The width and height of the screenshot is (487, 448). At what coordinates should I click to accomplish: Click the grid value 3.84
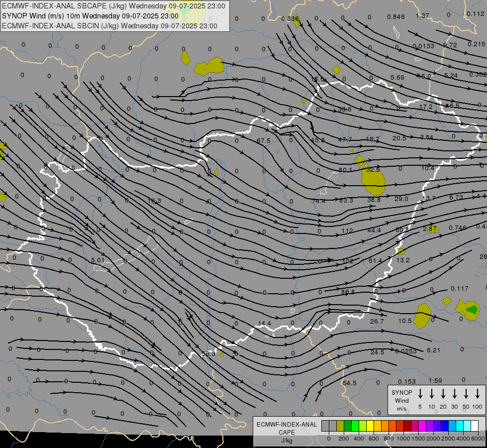pos(426,137)
